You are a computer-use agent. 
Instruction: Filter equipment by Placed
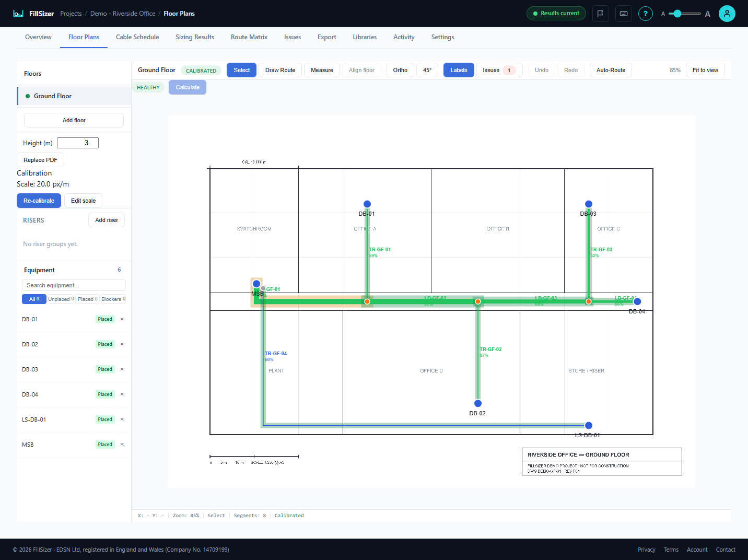87,299
